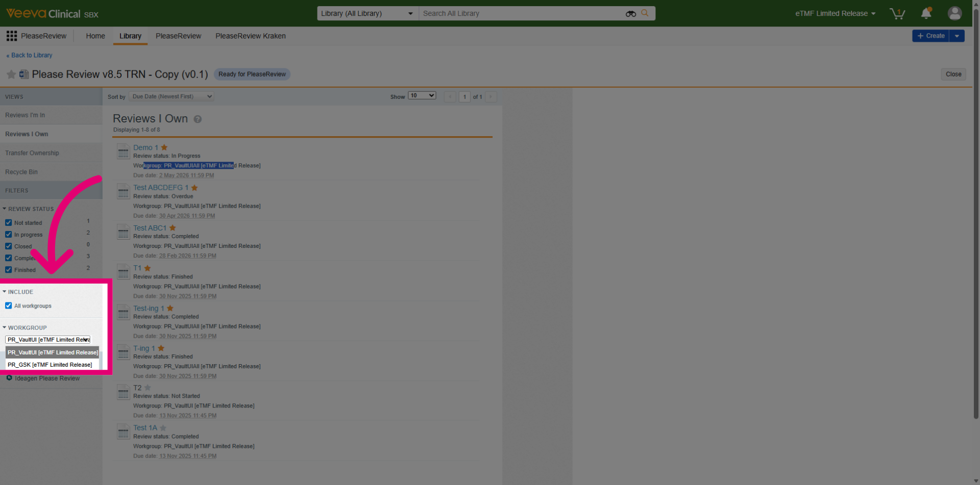
Task: Click the Search All Library input field
Action: click(521, 14)
